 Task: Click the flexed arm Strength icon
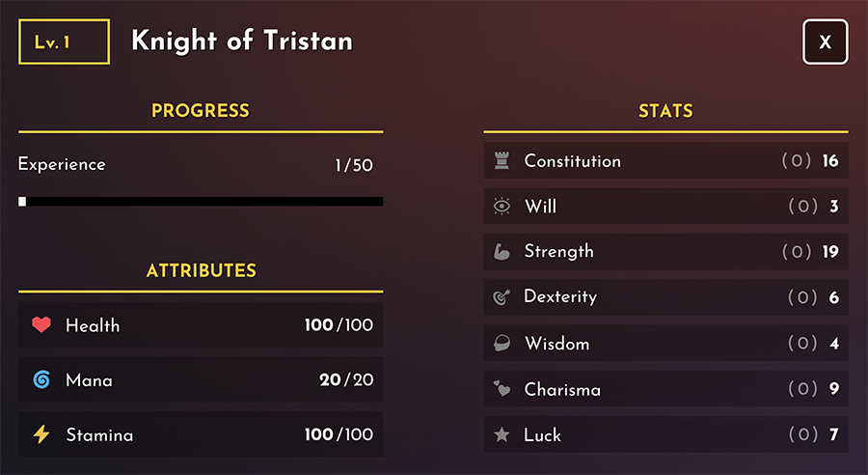(x=502, y=252)
